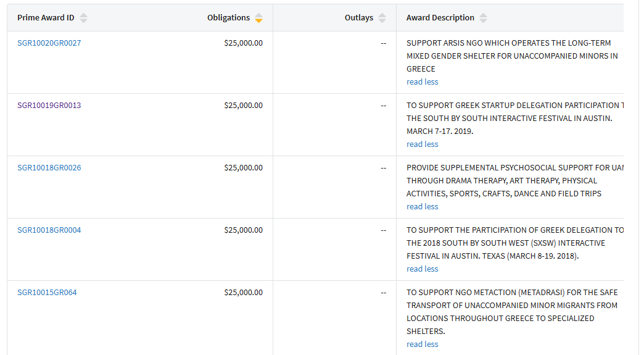Viewport: 644px width, 355px height.
Task: Sort Award Description ascending arrow
Action: pyautogui.click(x=484, y=15)
